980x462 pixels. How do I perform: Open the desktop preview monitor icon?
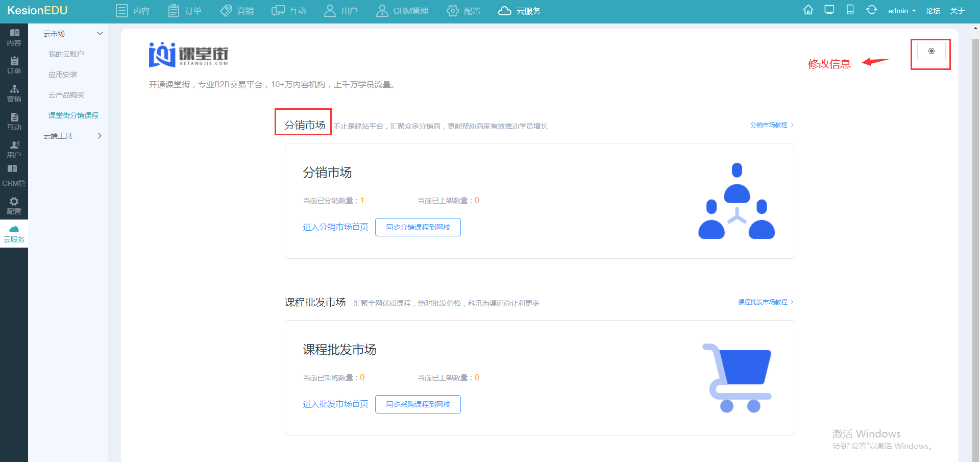point(829,10)
